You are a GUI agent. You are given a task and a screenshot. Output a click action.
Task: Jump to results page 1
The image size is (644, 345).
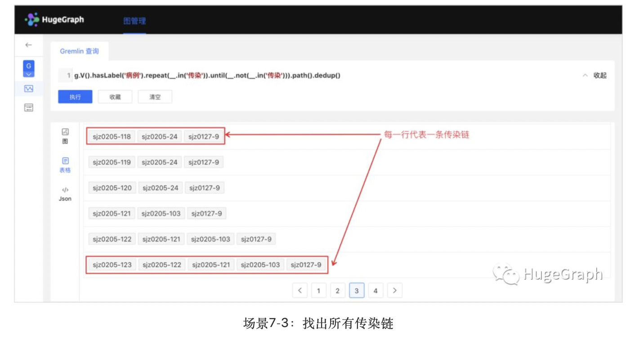pos(318,291)
